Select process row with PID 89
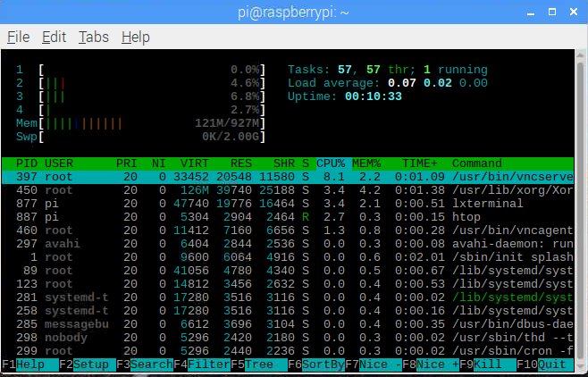Screen dimensions: 588x377 click(288, 271)
